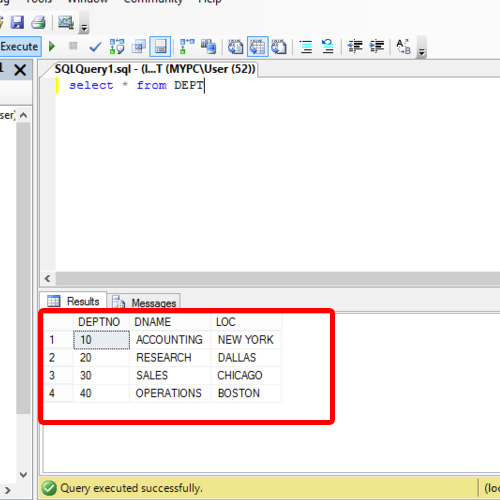
Task: Select the NEW YORK cell
Action: [246, 340]
